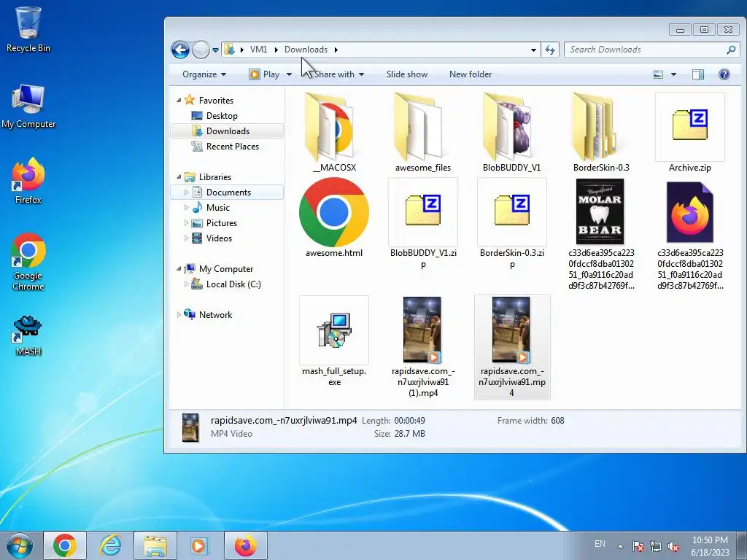Click Slide show in the toolbar

click(x=407, y=74)
